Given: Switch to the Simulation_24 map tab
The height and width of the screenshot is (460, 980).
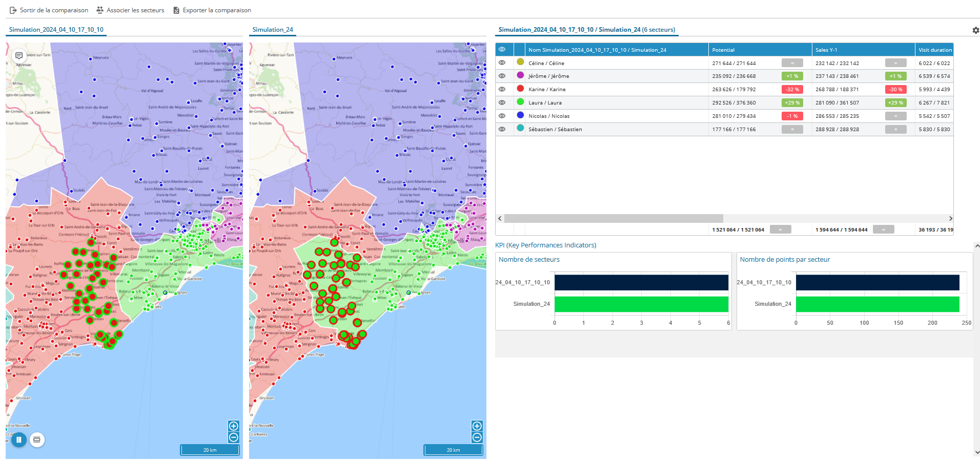Looking at the screenshot, I should pos(273,30).
